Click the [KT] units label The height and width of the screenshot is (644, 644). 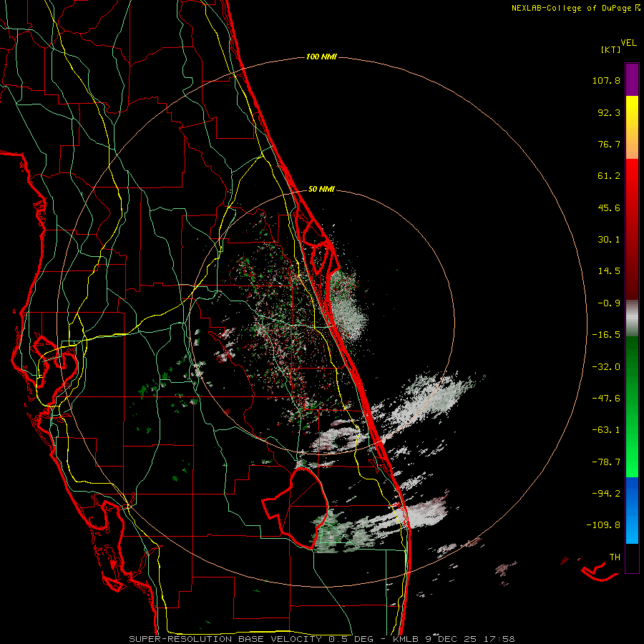click(x=611, y=49)
